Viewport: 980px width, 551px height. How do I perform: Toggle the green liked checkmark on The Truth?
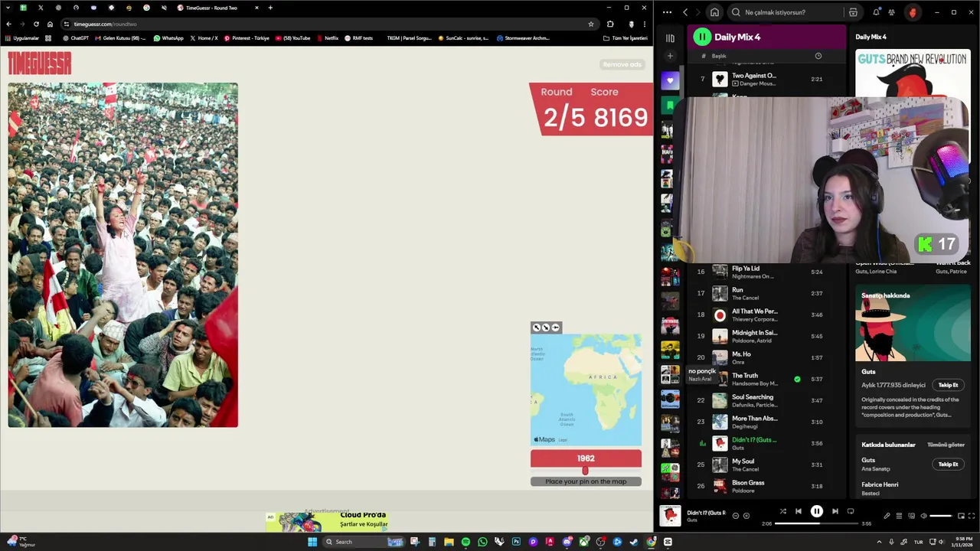pyautogui.click(x=797, y=379)
